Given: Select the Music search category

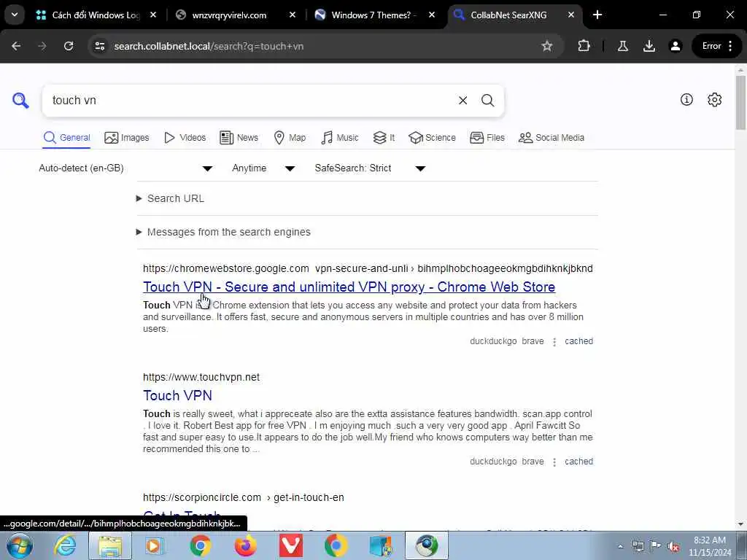Looking at the screenshot, I should coord(340,138).
